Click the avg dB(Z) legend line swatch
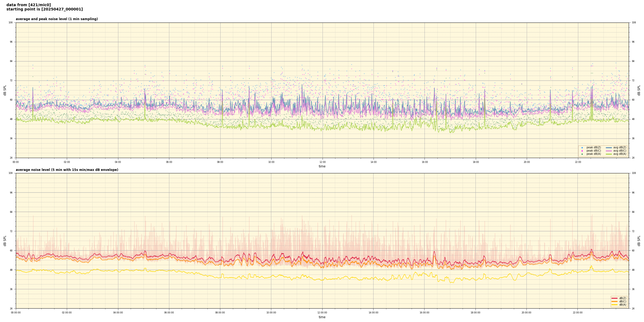The image size is (644, 322). (609, 148)
